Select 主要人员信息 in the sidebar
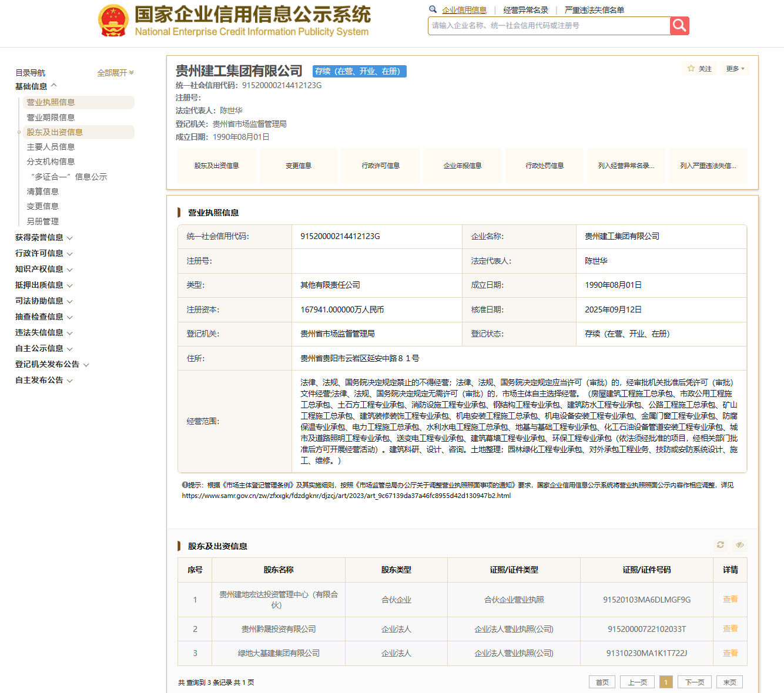 coord(51,147)
